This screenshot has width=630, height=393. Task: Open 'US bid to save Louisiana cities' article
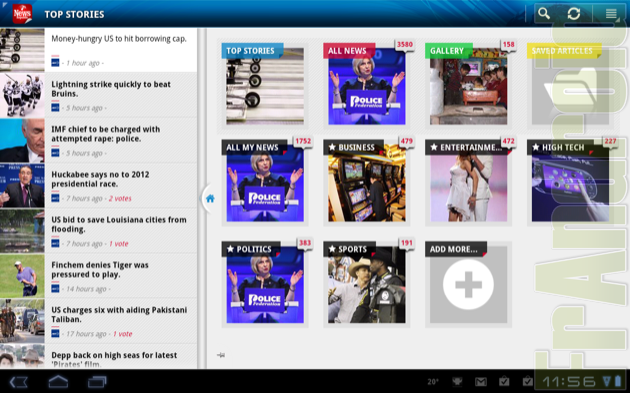[98, 231]
